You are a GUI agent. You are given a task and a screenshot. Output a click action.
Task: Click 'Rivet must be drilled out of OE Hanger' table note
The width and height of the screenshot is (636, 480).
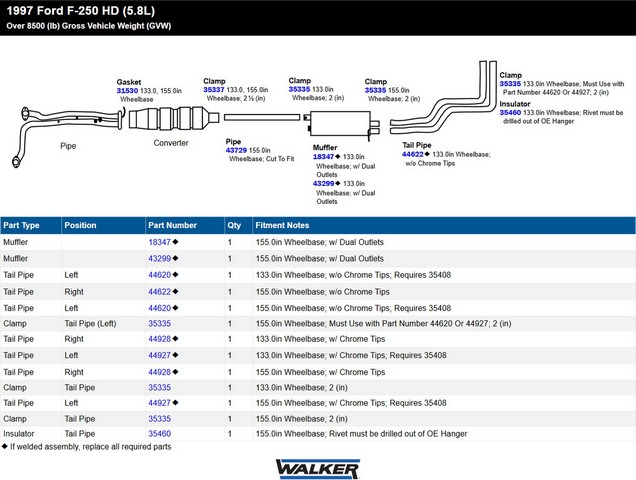pyautogui.click(x=398, y=434)
